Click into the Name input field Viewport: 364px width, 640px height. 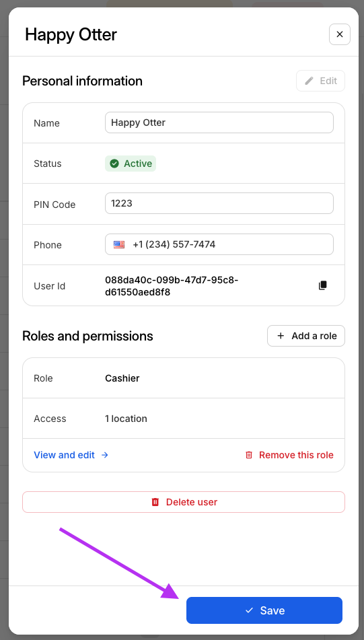pyautogui.click(x=219, y=123)
